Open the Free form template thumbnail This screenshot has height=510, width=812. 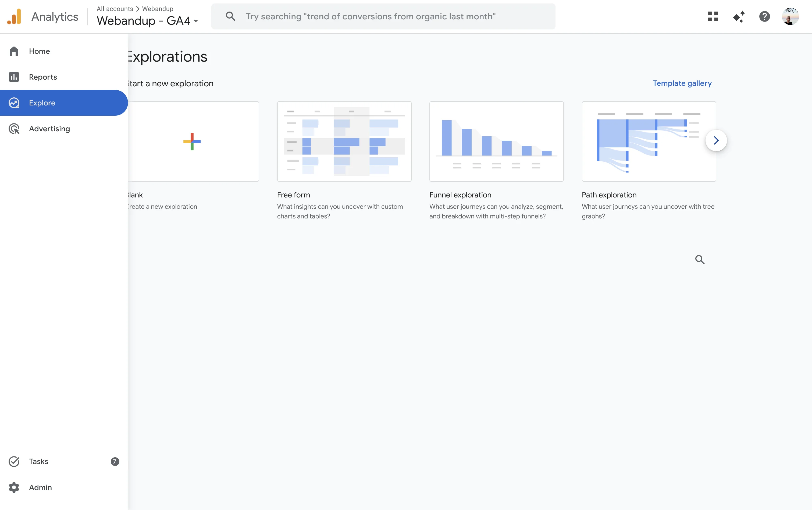coord(344,141)
